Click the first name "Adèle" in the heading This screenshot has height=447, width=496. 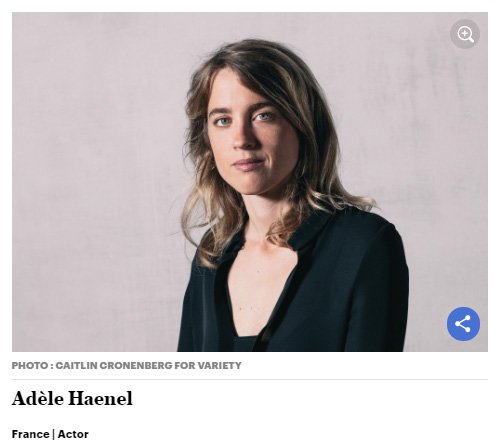(x=38, y=398)
